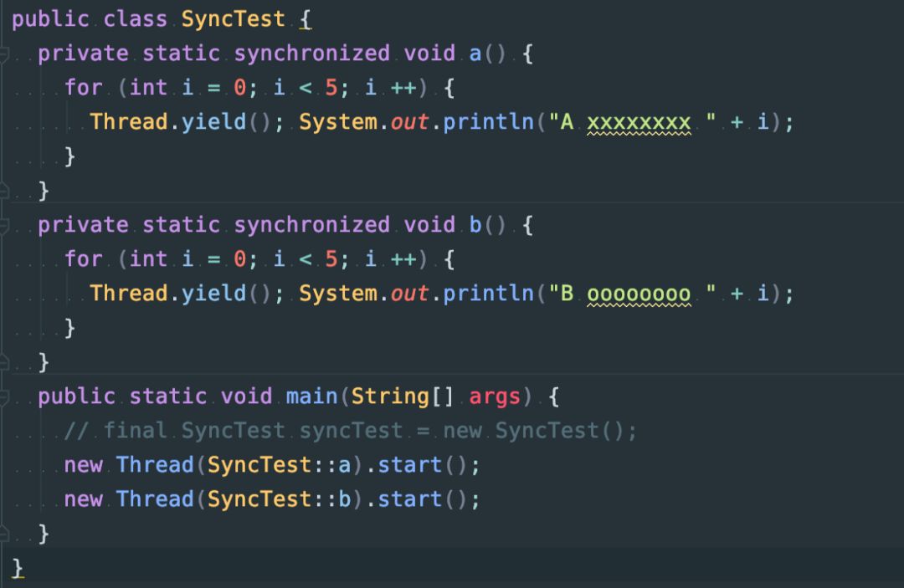Screen dimensions: 904x588
Task: Click "yield" call inside method b
Action: pos(214,293)
